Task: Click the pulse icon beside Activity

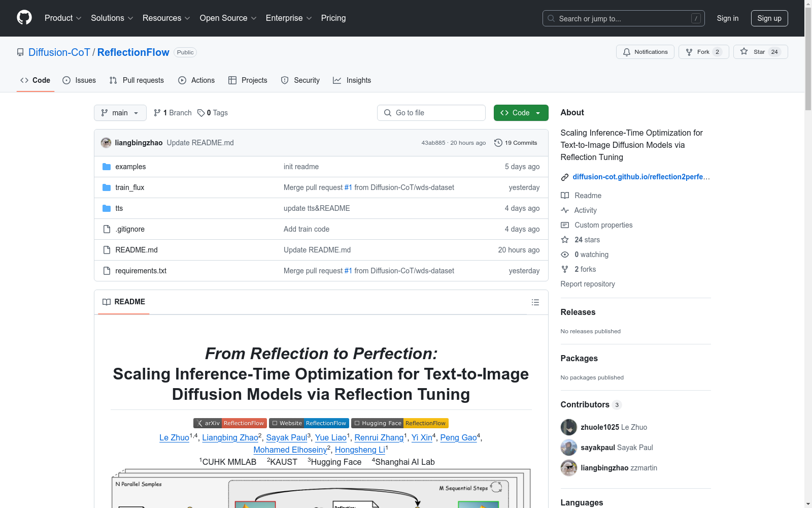Action: (x=565, y=210)
